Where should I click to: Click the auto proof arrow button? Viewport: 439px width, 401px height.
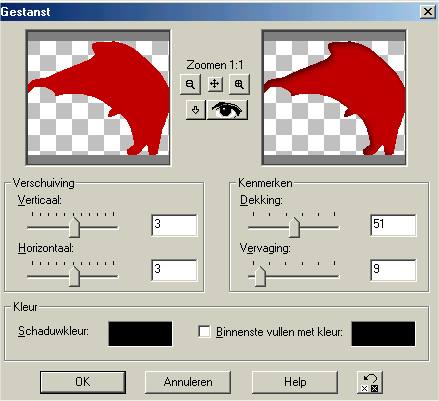coord(196,110)
